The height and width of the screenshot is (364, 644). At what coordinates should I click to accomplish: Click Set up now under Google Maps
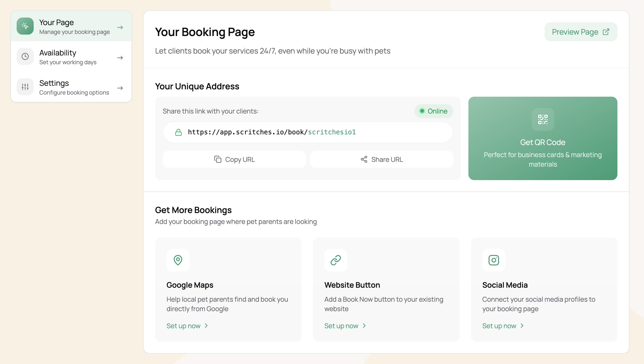(187, 326)
